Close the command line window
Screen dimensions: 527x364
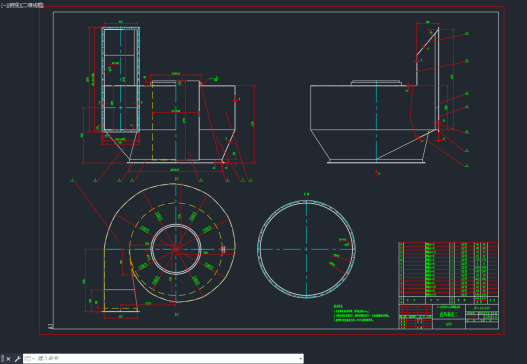(8, 359)
